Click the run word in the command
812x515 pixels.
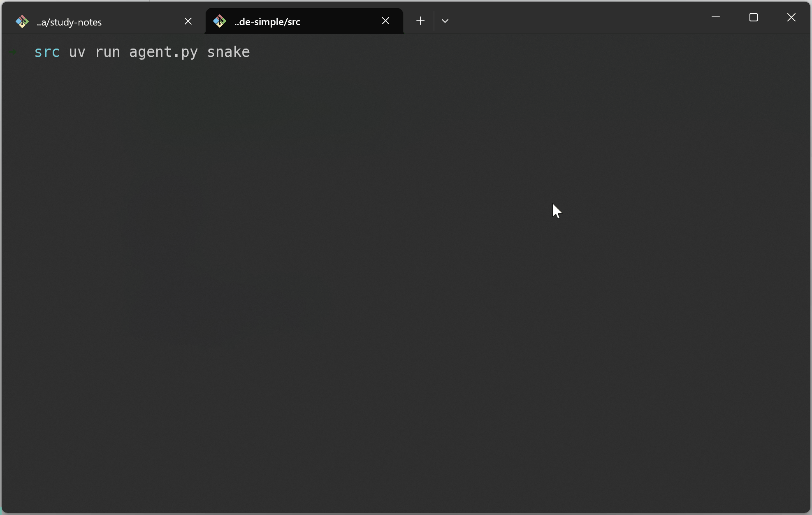pyautogui.click(x=107, y=52)
